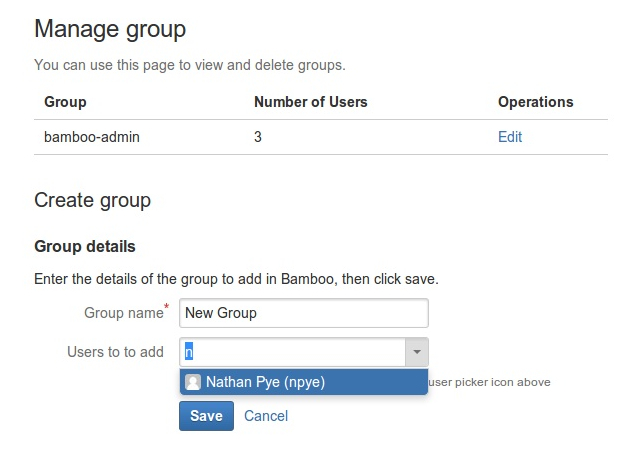
Task: Click the user picker hint text
Action: point(489,382)
